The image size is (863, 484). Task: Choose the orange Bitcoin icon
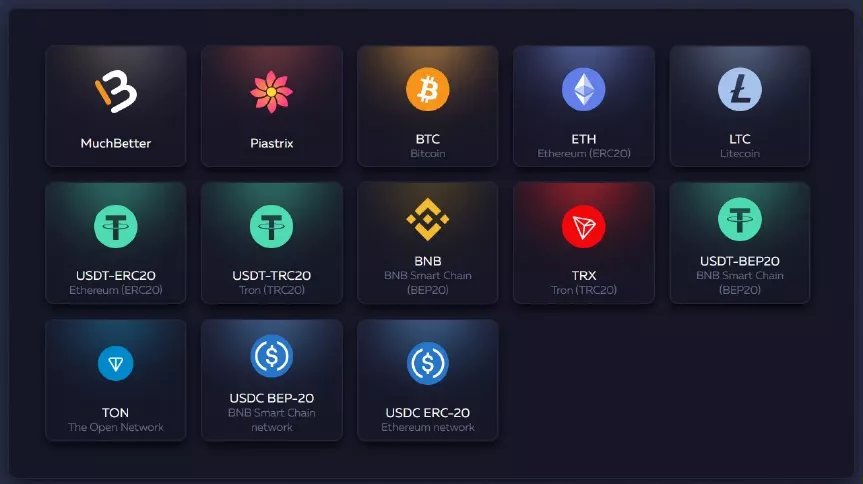pos(428,89)
